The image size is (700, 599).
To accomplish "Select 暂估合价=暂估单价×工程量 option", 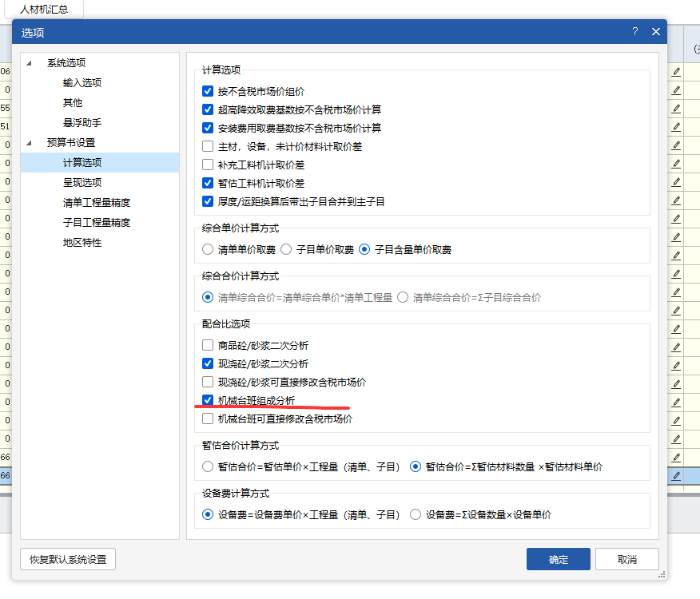I will [x=207, y=466].
